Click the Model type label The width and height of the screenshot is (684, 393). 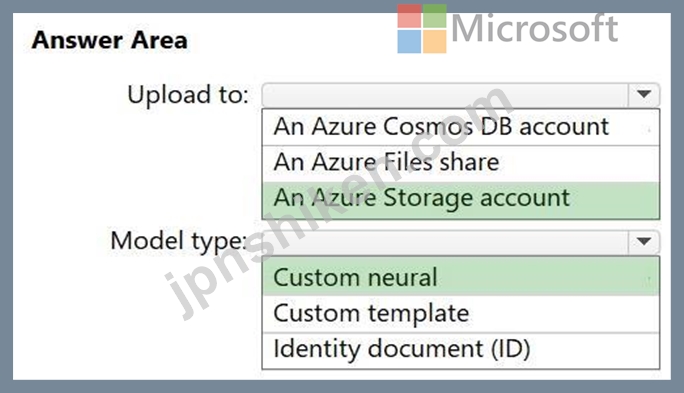(x=179, y=241)
